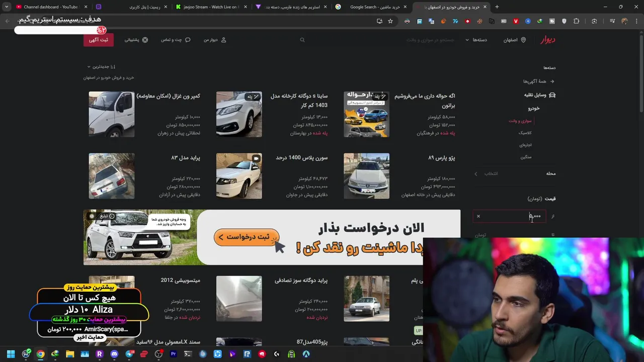Clear the minimum price field

478,216
